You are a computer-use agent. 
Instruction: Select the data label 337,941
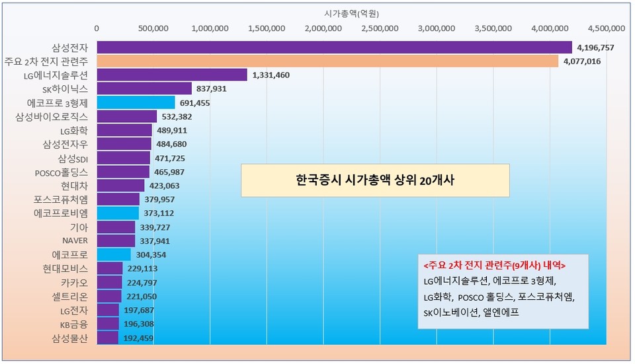(155, 241)
